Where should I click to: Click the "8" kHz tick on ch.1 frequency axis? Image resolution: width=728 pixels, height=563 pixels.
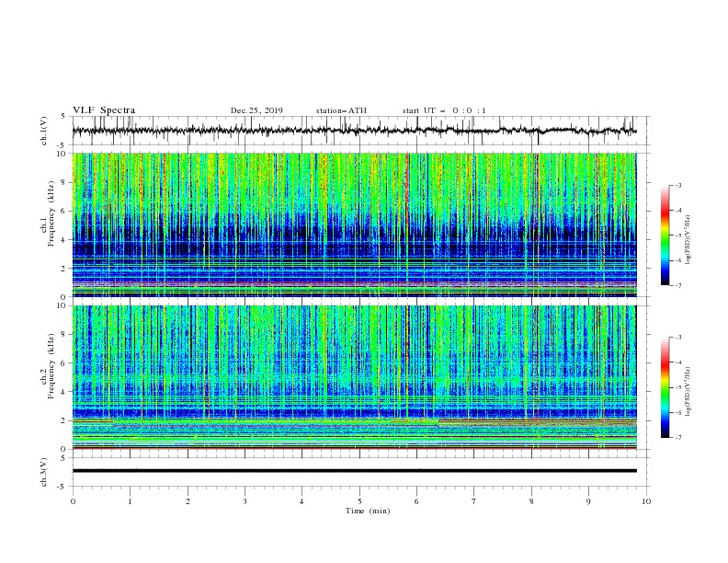tap(64, 182)
